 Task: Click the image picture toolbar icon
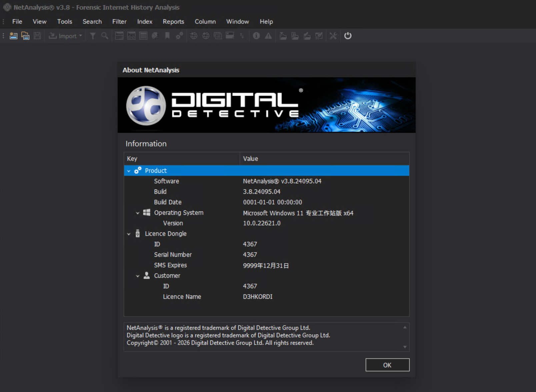coord(230,36)
